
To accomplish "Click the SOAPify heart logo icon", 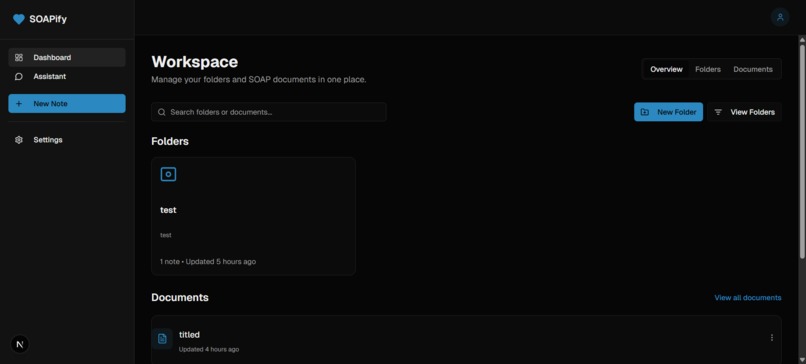I will coord(19,20).
